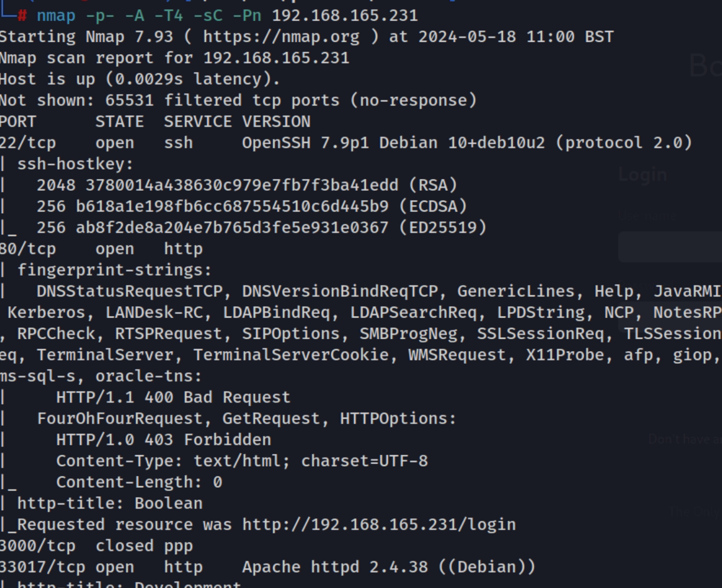Click the 33017/tcp port entry
The image size is (722, 588).
pos(42,567)
